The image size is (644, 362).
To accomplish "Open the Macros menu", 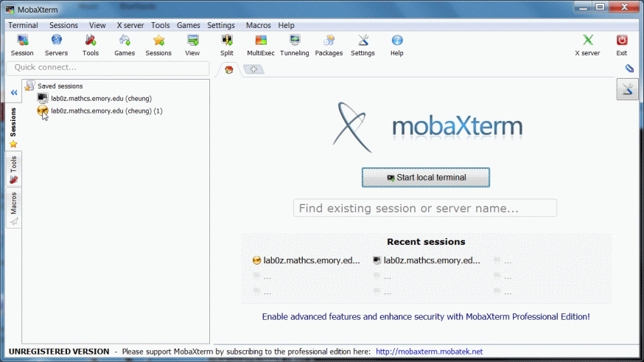I will coord(259,25).
